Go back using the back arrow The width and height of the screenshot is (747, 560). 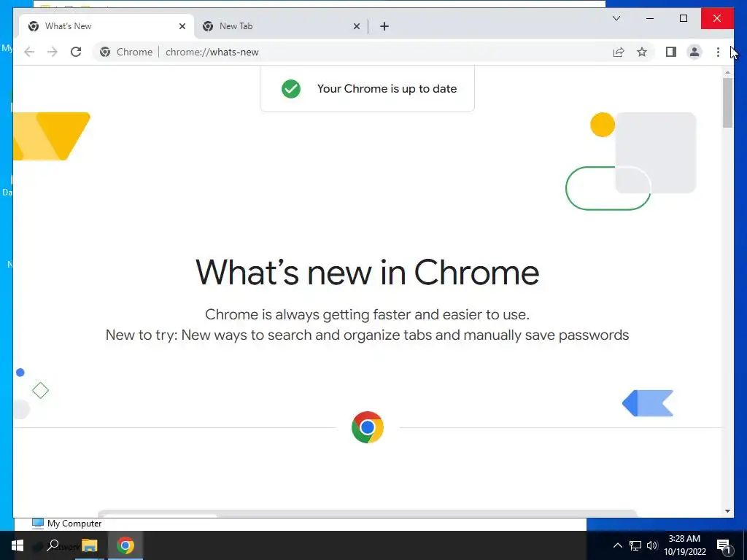[29, 52]
